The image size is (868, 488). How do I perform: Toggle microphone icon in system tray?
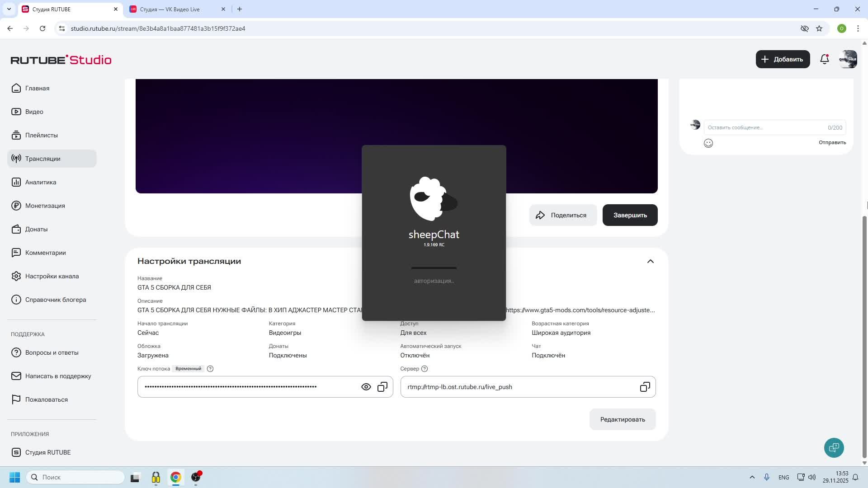click(x=767, y=477)
